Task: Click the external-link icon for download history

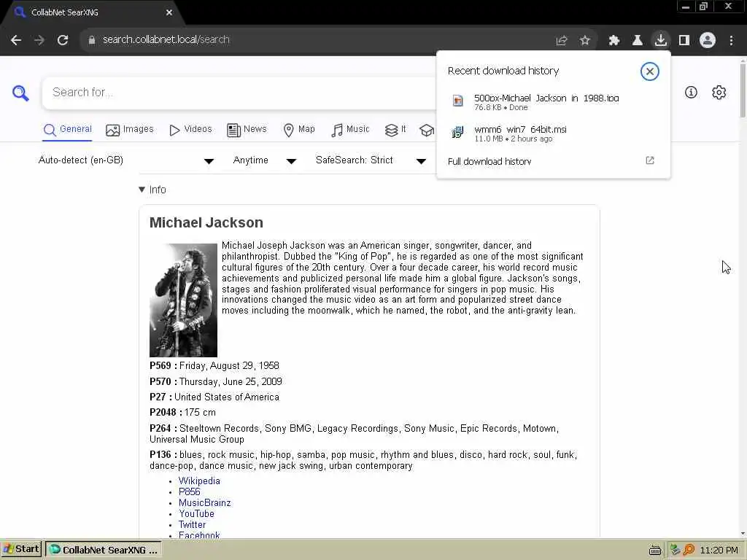Action: pyautogui.click(x=650, y=160)
